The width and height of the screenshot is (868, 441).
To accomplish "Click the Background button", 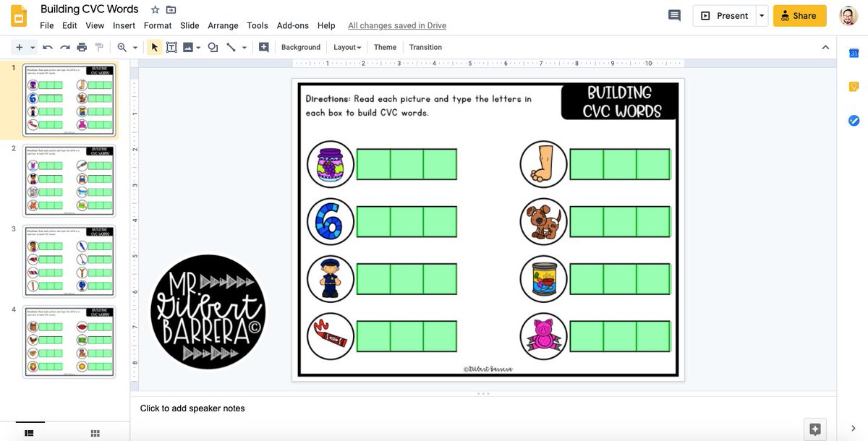I will tap(301, 47).
